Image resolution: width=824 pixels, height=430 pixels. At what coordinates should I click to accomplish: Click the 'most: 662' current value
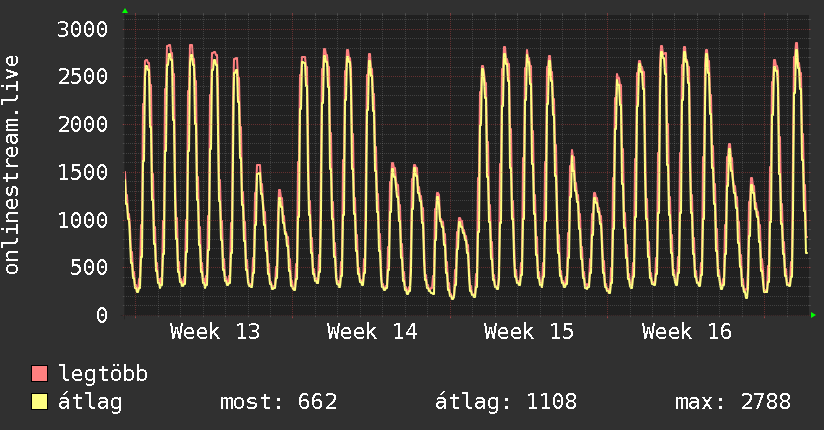(279, 402)
